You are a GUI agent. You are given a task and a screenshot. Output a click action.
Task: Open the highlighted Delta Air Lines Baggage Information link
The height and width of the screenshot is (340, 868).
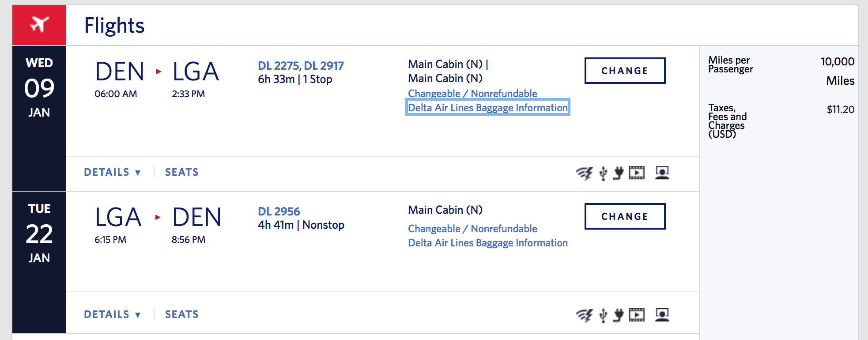[x=487, y=108]
